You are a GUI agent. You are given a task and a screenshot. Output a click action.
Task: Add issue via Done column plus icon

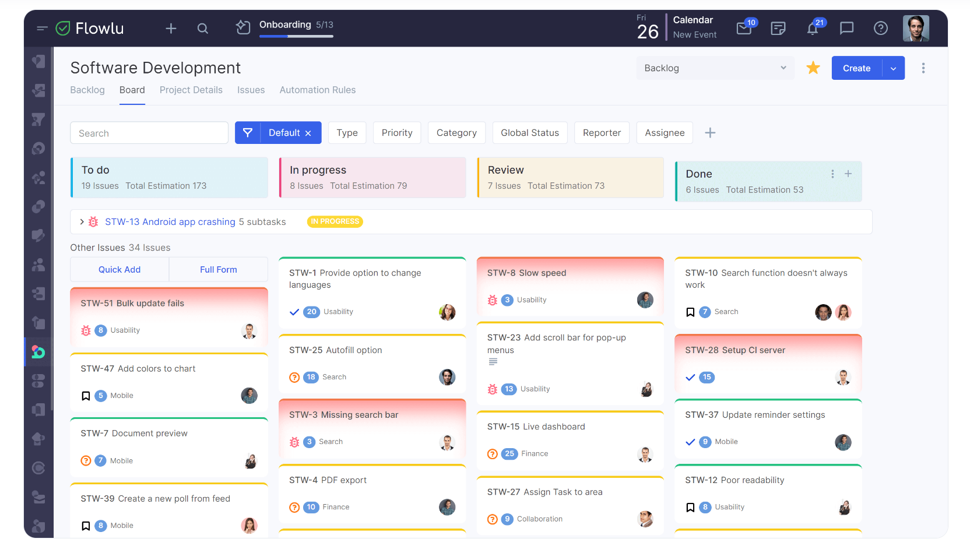(x=848, y=174)
